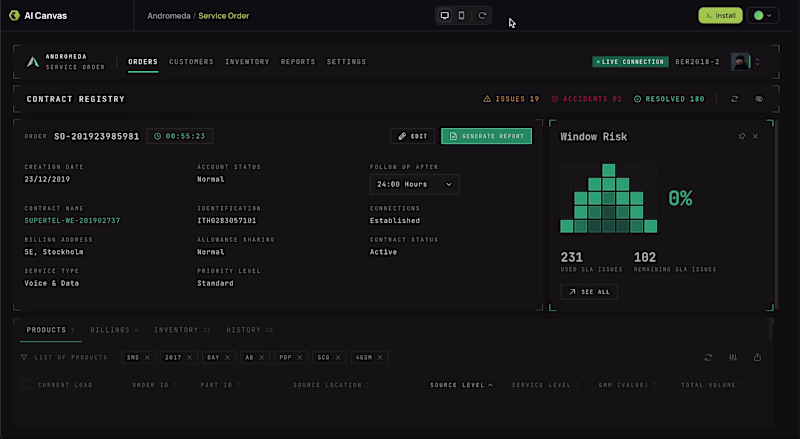The width and height of the screenshot is (800, 439).
Task: Sort by Source Location column
Action: pyautogui.click(x=331, y=385)
